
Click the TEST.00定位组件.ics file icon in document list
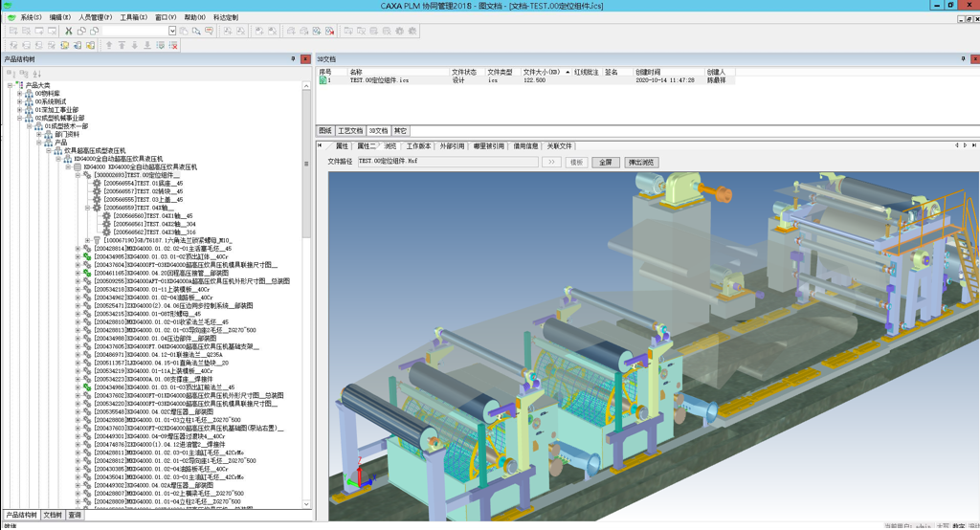324,81
